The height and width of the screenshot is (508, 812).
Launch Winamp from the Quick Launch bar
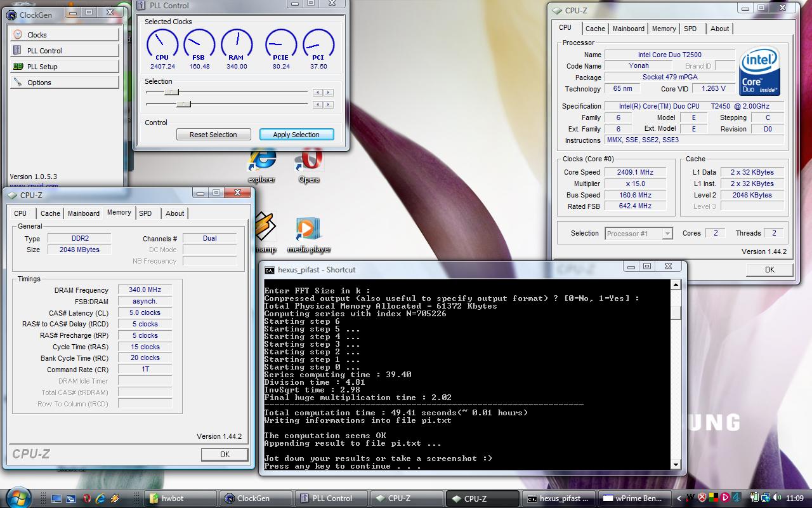[115, 498]
